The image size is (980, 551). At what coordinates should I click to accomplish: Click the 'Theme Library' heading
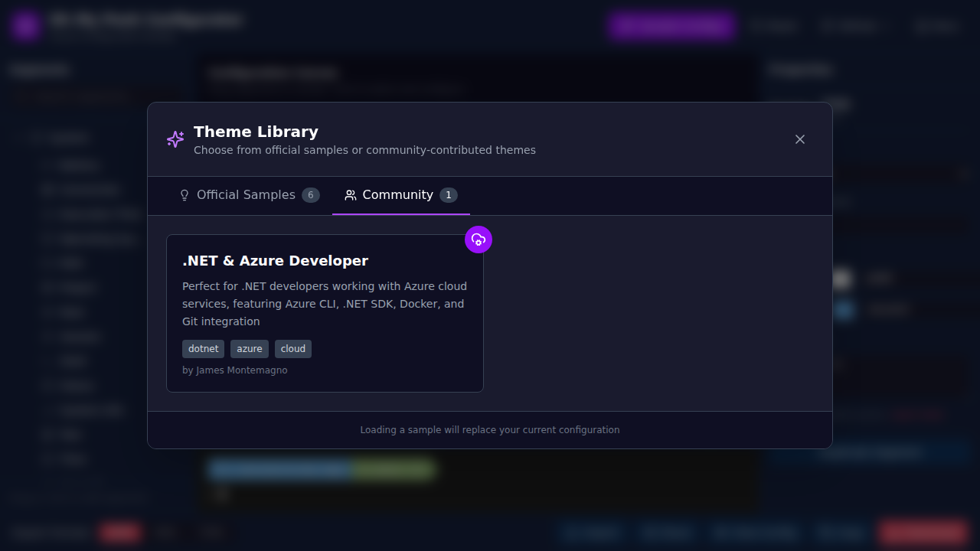(256, 132)
